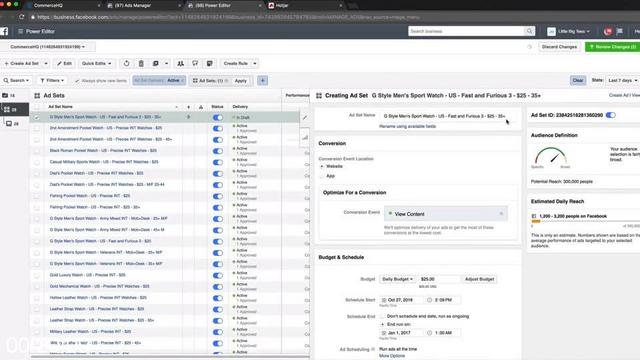This screenshot has height=360, width=640.
Task: Remove the Ad Set Delivery Active filter
Action: (182, 81)
